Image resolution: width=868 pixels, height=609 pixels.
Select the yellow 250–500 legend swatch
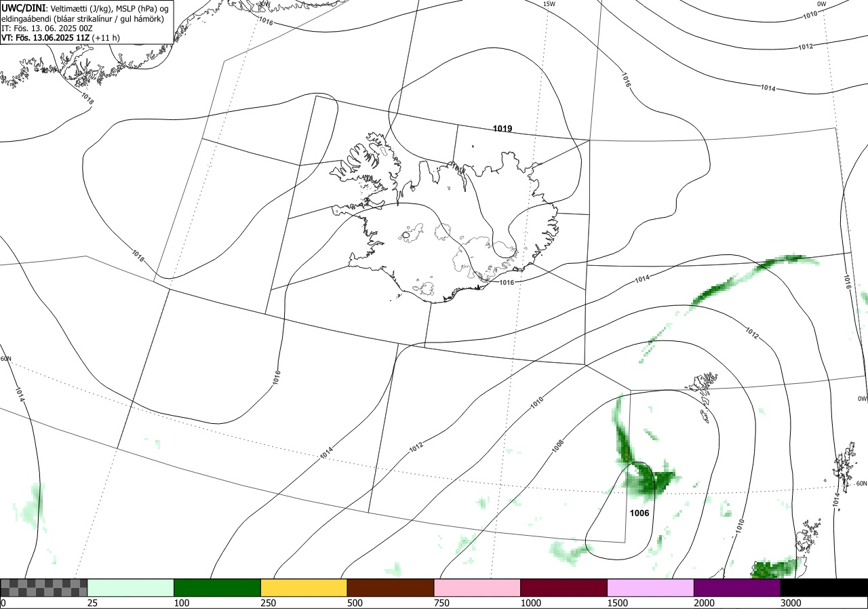[x=304, y=587]
